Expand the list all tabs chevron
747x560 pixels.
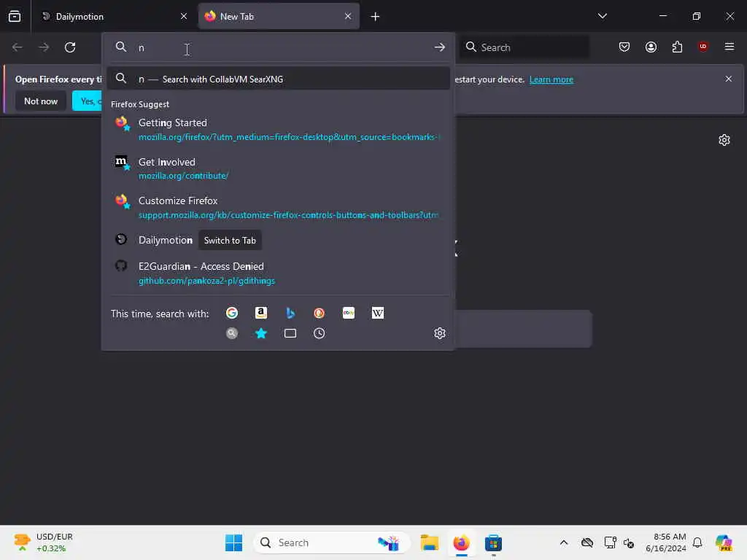(602, 16)
